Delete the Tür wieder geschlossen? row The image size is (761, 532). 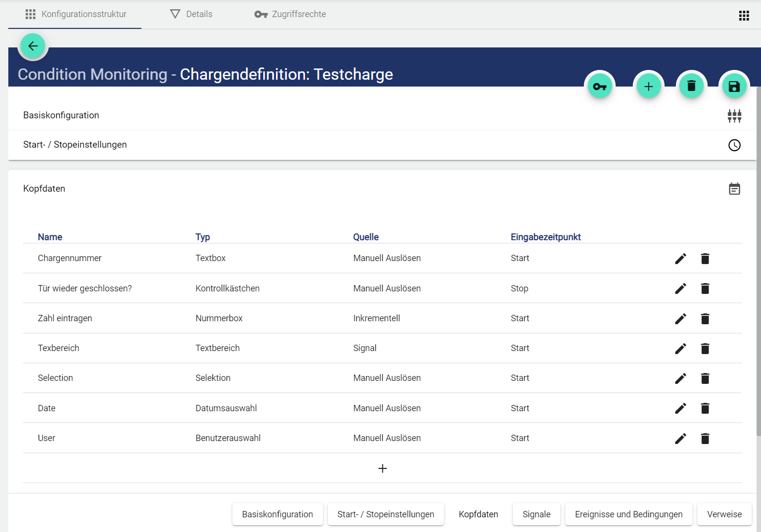[705, 288]
